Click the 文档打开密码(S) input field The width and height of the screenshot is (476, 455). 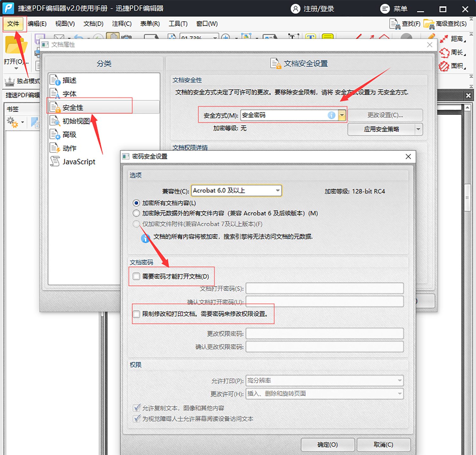point(325,288)
